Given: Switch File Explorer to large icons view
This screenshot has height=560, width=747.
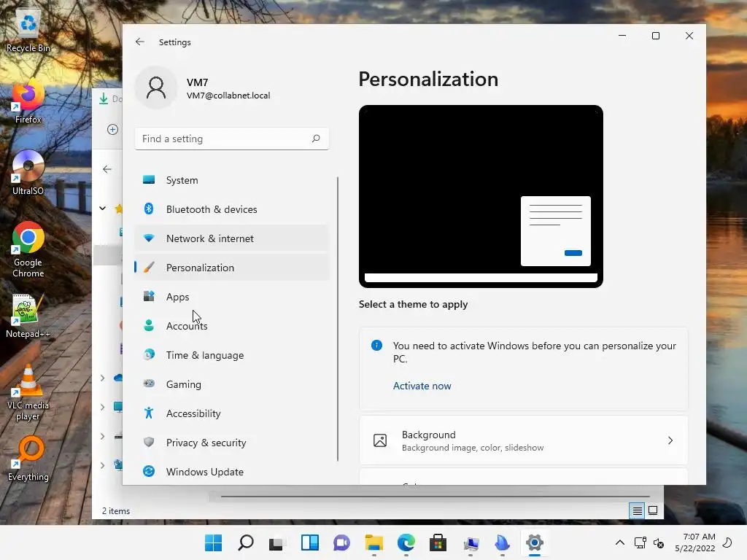Looking at the screenshot, I should click(x=653, y=510).
